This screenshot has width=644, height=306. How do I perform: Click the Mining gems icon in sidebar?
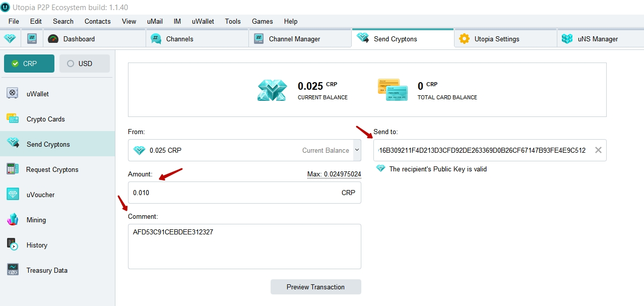(x=13, y=219)
